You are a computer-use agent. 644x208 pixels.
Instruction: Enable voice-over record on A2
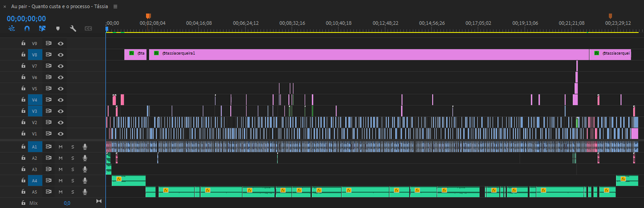click(85, 158)
